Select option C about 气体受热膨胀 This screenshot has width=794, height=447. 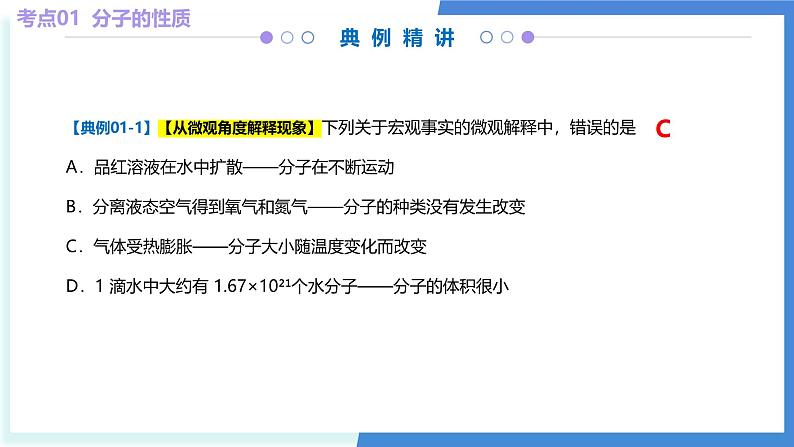(252, 246)
